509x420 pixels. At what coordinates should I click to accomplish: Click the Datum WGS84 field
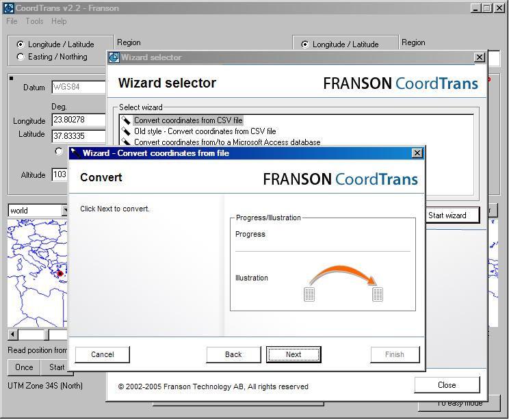[79, 87]
